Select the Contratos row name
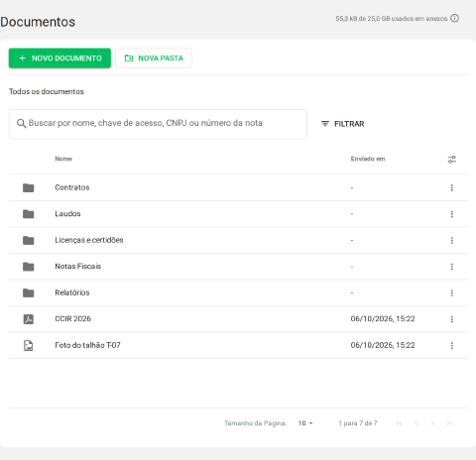Screen dimensions: 476x460 (x=72, y=187)
